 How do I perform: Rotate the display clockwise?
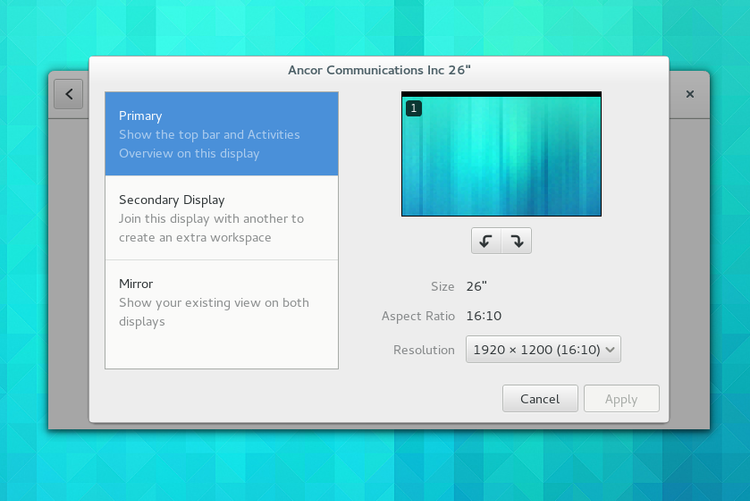[x=517, y=241]
